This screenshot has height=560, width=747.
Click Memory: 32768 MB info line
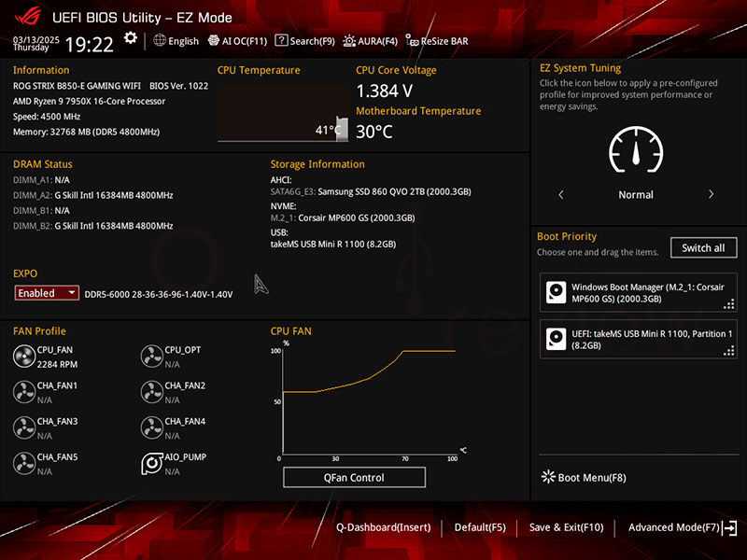(86, 132)
